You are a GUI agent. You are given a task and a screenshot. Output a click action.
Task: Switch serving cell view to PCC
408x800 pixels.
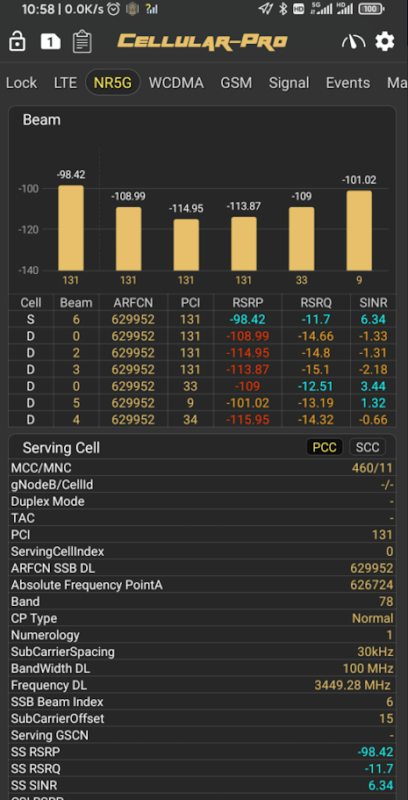[x=324, y=447]
